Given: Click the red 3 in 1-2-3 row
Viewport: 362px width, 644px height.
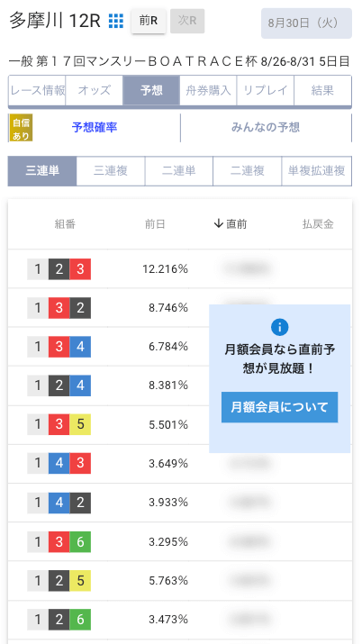Looking at the screenshot, I should coord(80,269).
